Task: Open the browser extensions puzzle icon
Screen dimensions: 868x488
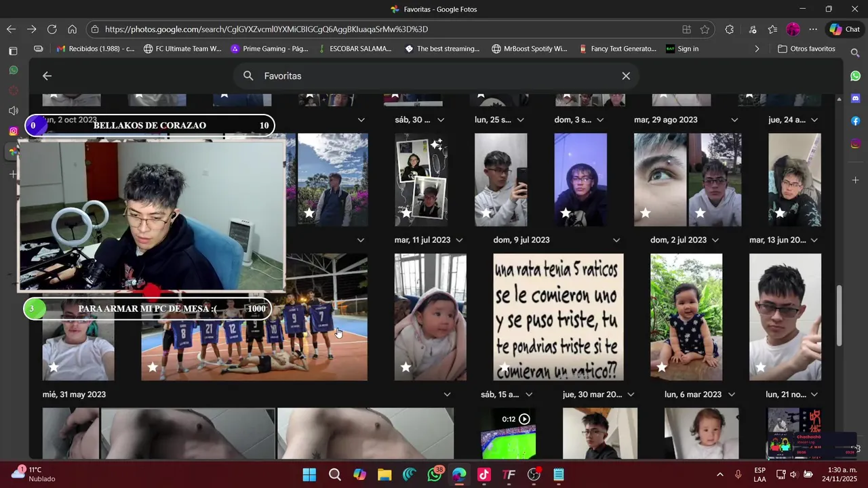Action: click(730, 29)
